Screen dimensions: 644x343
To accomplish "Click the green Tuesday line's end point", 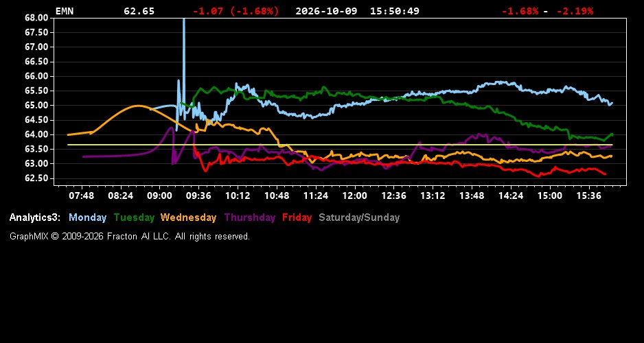I will (x=612, y=134).
